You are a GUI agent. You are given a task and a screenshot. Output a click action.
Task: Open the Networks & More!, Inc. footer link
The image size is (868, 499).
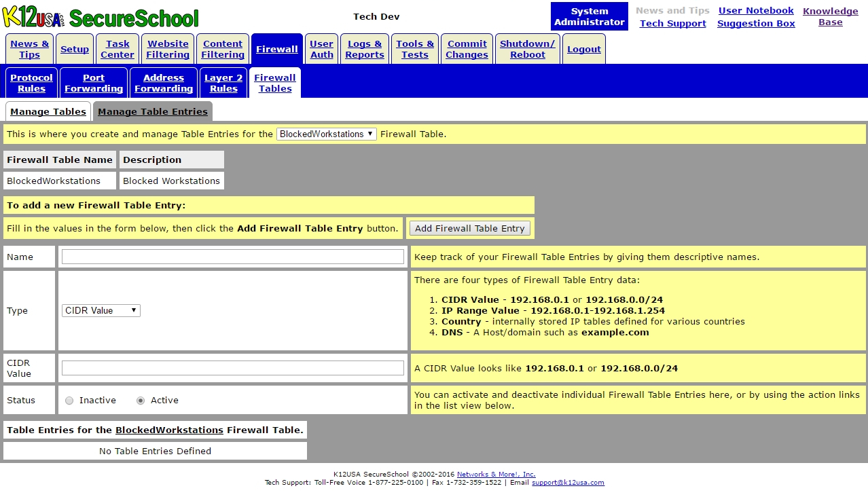[496, 475]
